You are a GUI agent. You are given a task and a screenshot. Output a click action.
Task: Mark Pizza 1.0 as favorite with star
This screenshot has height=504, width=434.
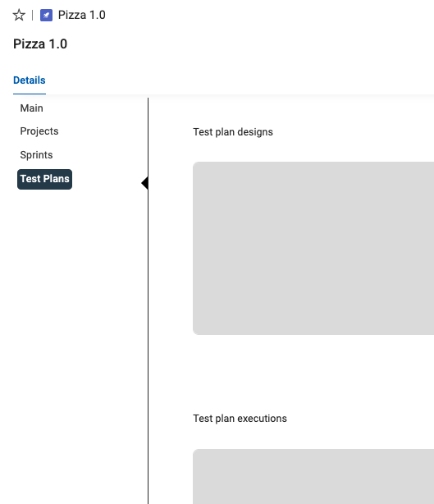19,15
